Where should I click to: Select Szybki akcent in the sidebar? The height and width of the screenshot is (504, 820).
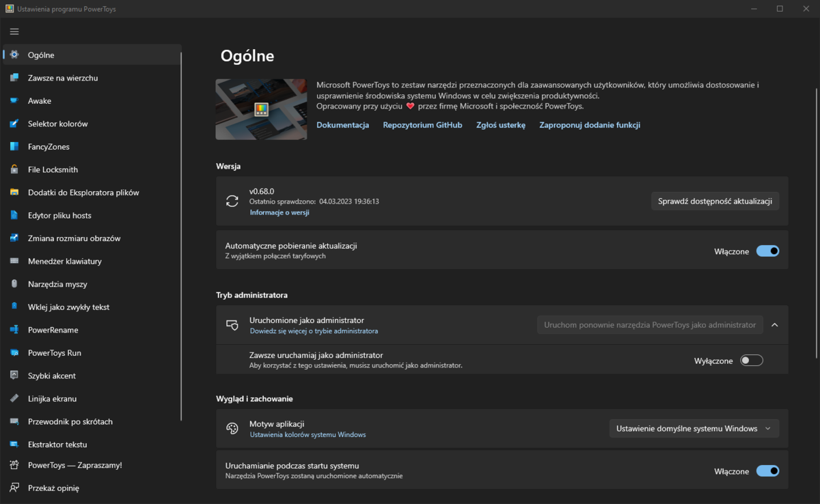point(92,376)
